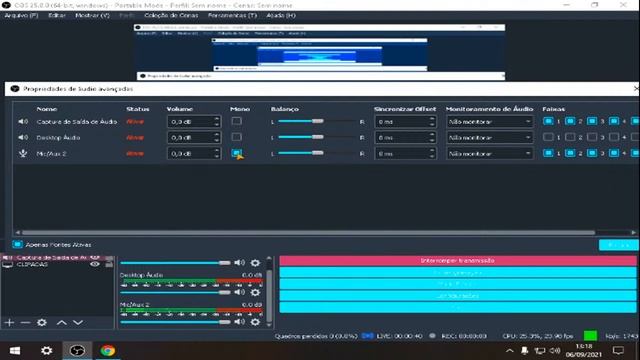This screenshot has width=640, height=360.
Task: Open audio monitoring dropdown for Captura de Saída
Action: [x=489, y=122]
